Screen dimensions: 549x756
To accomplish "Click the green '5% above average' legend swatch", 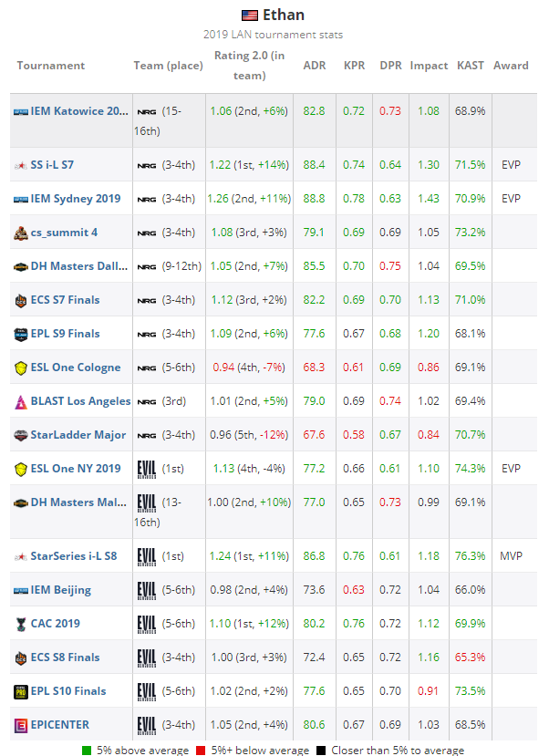I will [x=87, y=751].
